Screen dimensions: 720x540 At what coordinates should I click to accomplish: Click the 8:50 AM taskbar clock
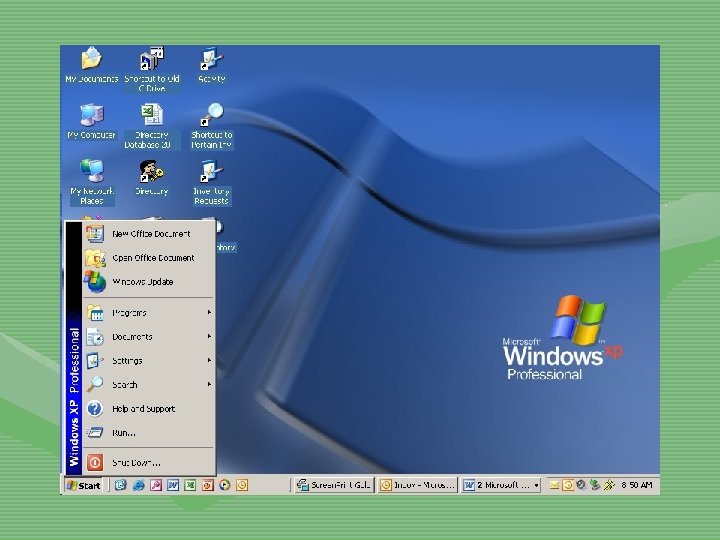636,485
